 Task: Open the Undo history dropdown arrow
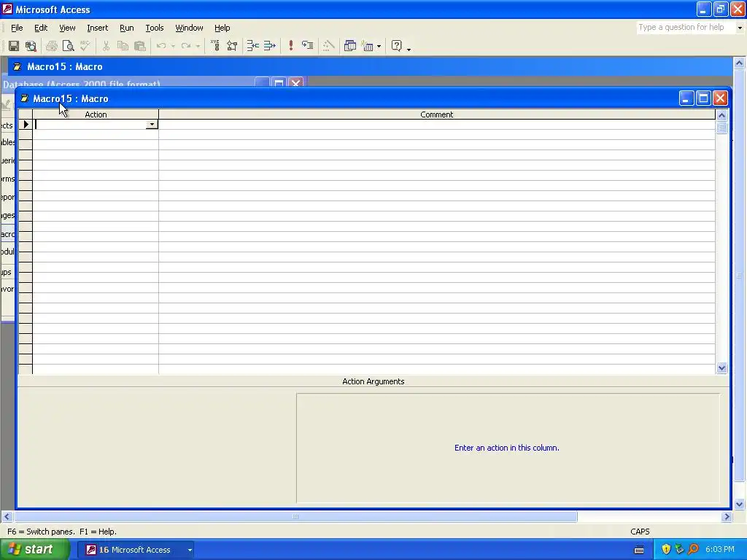click(x=173, y=46)
